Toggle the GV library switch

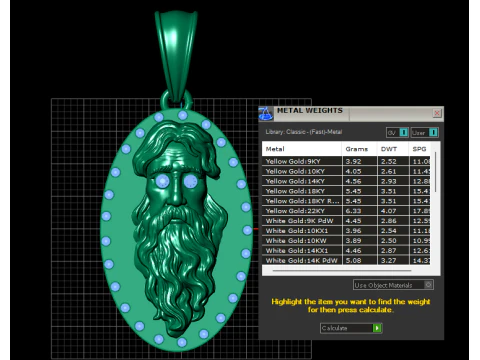[397, 133]
